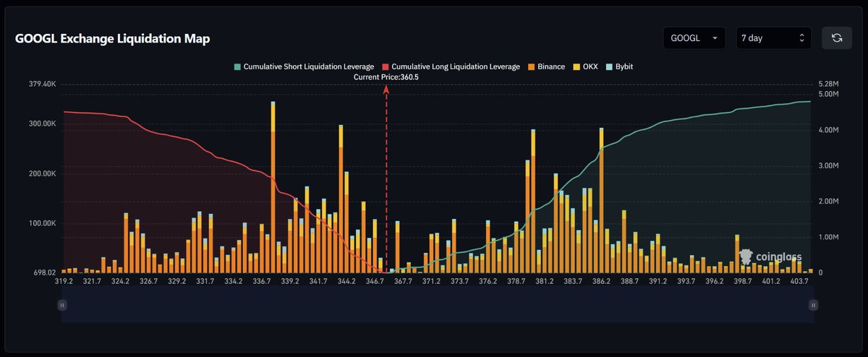
Task: Click the GOOGL Exchange Liquidation Map title
Action: (113, 39)
